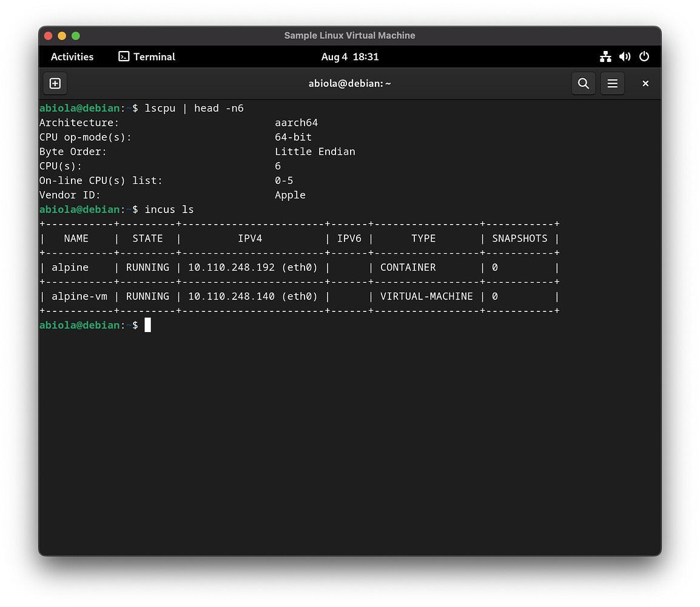
Task: Click the 'Architecture:' label
Action: click(79, 123)
